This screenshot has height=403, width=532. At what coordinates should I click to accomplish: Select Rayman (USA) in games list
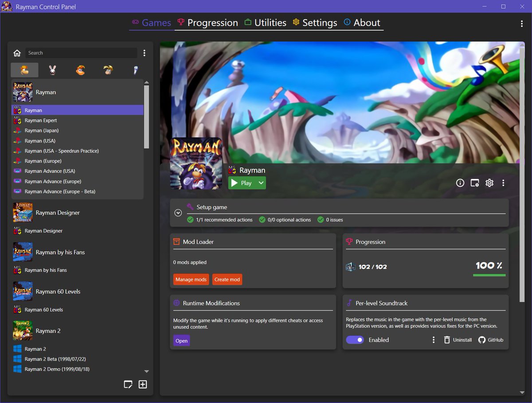(x=78, y=141)
